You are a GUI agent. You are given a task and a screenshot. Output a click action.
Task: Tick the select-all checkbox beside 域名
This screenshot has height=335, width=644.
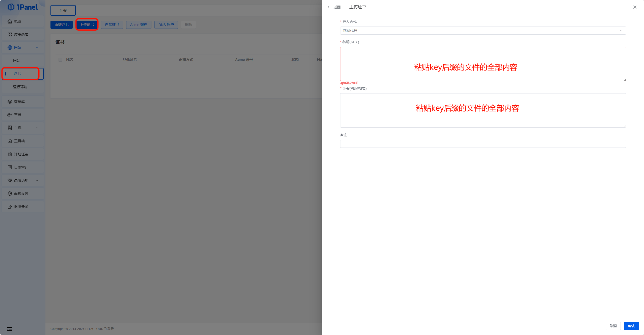60,60
